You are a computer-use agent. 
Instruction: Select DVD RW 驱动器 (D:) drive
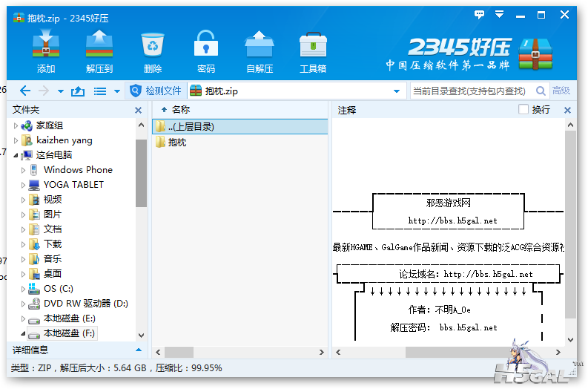[86, 304]
